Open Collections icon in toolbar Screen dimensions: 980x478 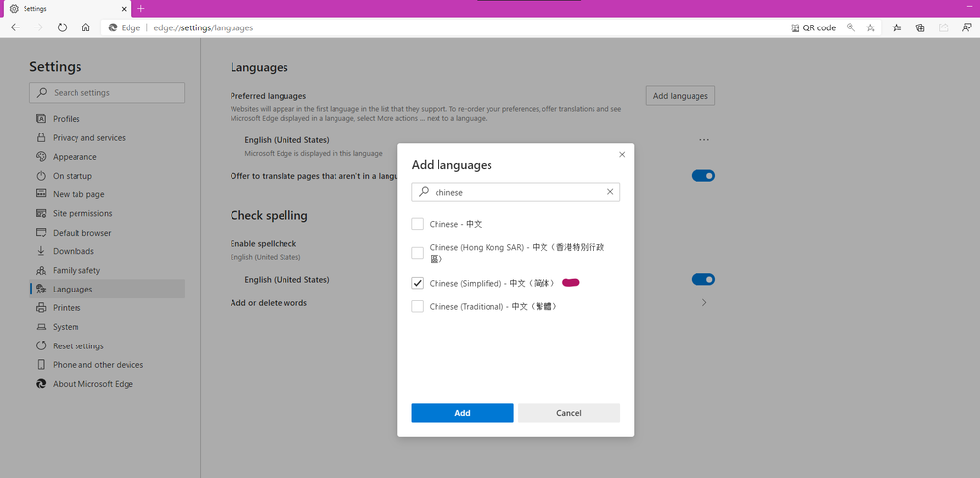[920, 27]
